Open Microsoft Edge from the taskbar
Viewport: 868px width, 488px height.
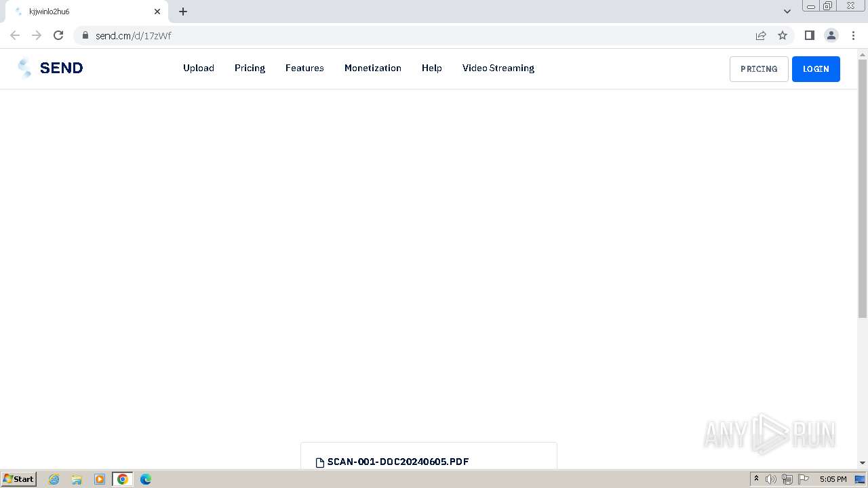pyautogui.click(x=146, y=479)
